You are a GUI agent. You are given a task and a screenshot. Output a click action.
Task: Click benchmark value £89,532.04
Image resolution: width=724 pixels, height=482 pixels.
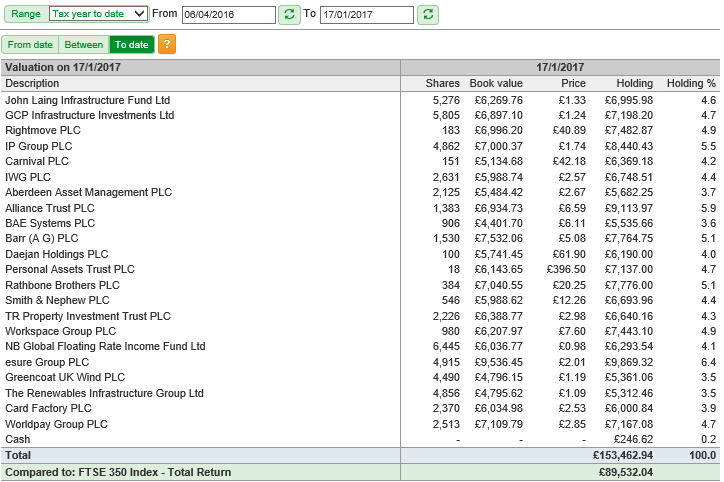626,472
